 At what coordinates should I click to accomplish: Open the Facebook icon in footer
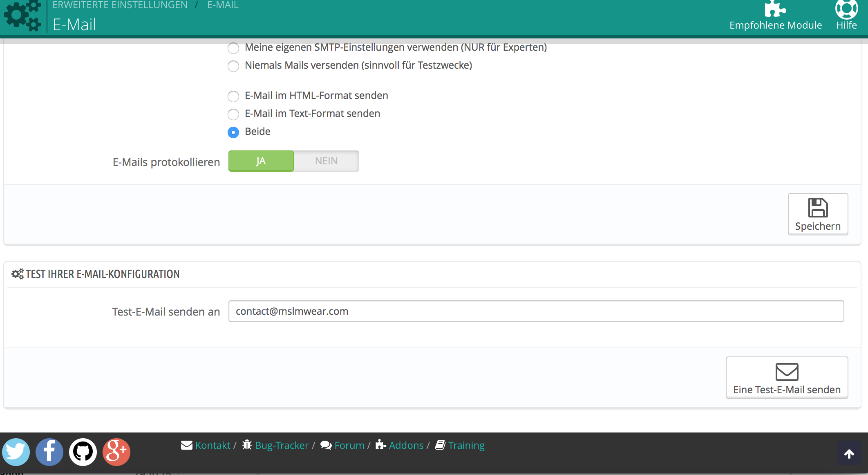[49, 452]
